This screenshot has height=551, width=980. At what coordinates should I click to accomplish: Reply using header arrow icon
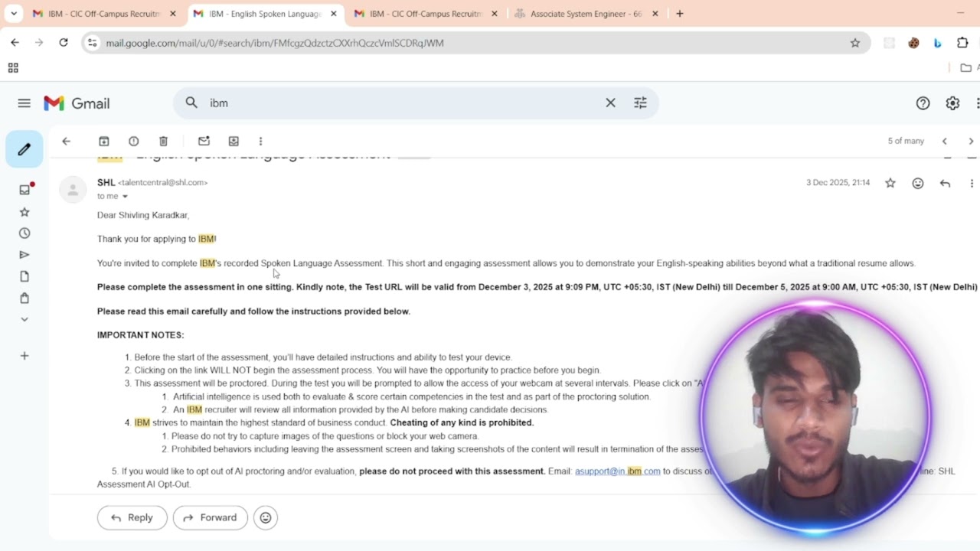point(945,183)
